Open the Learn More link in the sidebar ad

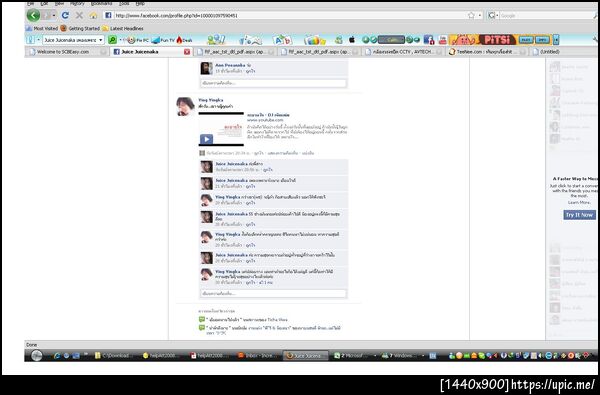579,202
